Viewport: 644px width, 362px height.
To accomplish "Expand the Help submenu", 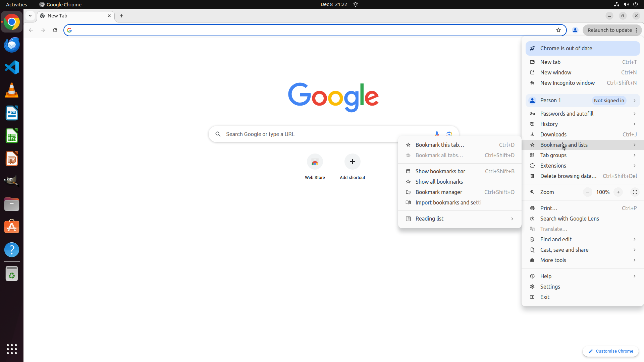I will tap(583, 276).
